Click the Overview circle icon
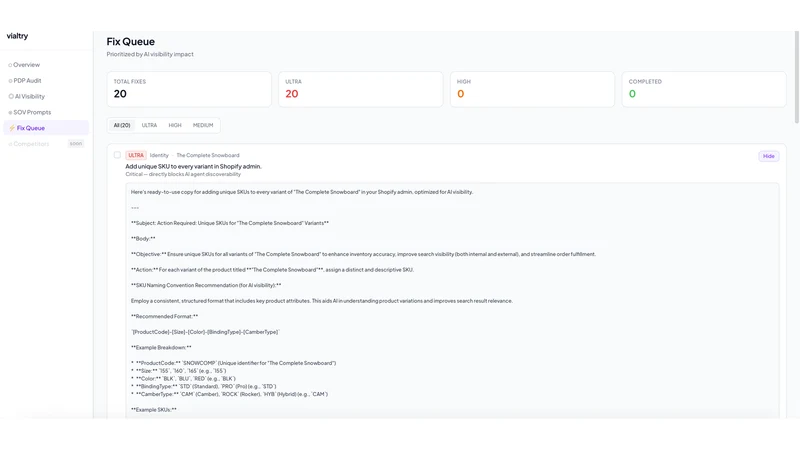The height and width of the screenshot is (450, 800). tap(10, 65)
